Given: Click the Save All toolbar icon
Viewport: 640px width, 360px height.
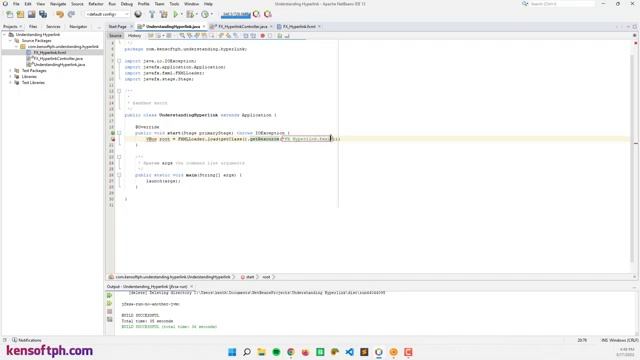Looking at the screenshot, I should tap(43, 14).
